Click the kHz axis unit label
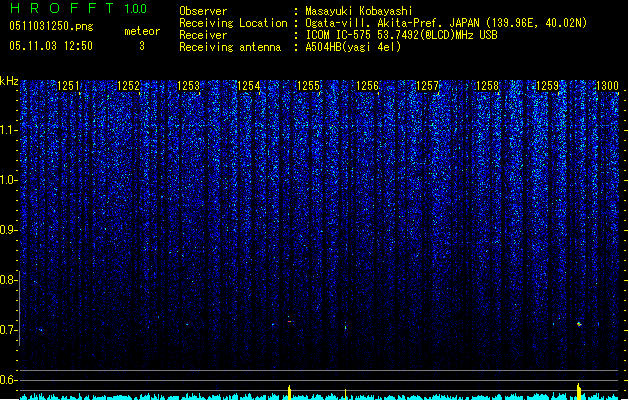Image resolution: width=629 pixels, height=400 pixels. click(x=9, y=81)
